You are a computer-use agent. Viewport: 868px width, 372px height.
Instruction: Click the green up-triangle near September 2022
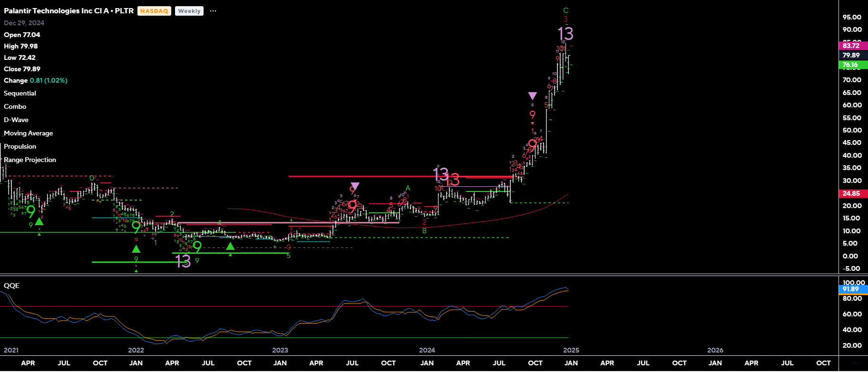point(230,246)
